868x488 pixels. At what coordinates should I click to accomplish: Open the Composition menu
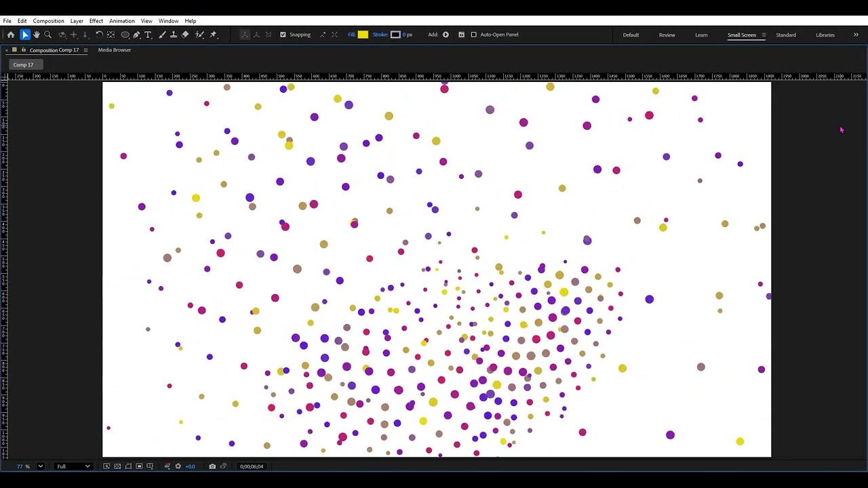click(49, 21)
